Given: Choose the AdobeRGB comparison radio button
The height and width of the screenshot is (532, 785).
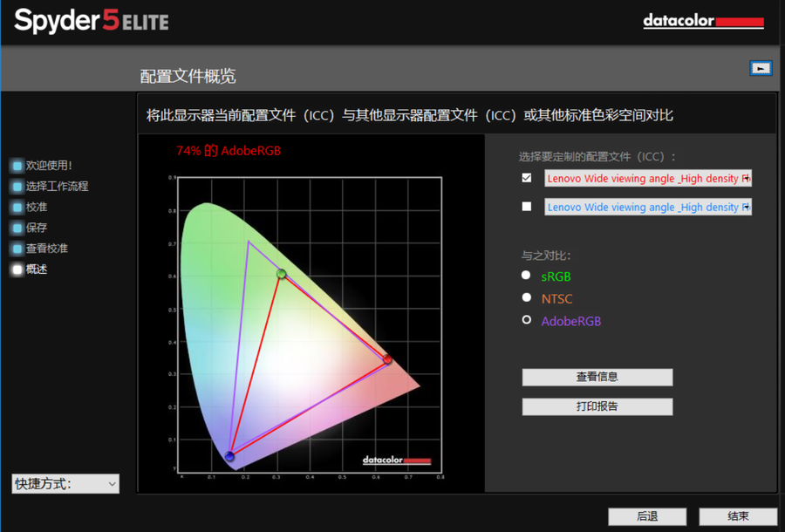Looking at the screenshot, I should (526, 320).
